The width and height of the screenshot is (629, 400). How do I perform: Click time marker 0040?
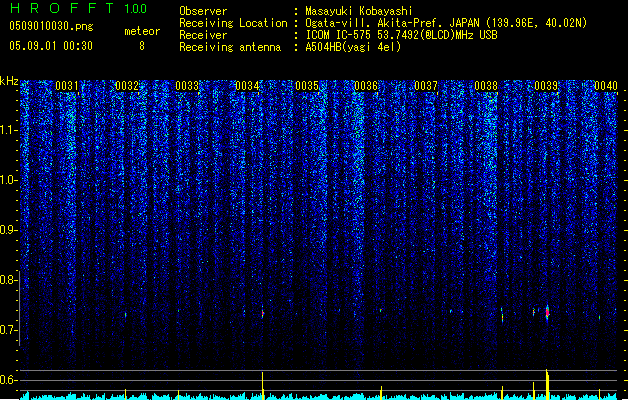click(x=606, y=86)
